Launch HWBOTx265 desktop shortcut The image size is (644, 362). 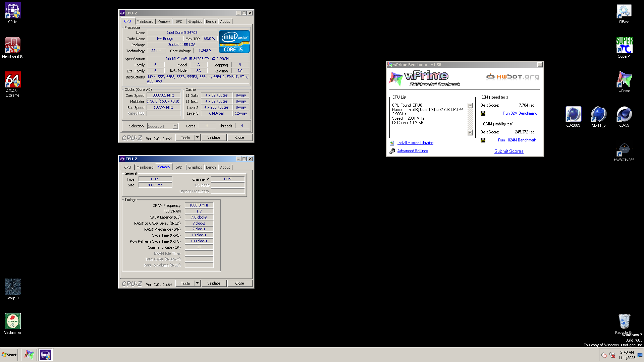[x=624, y=152]
